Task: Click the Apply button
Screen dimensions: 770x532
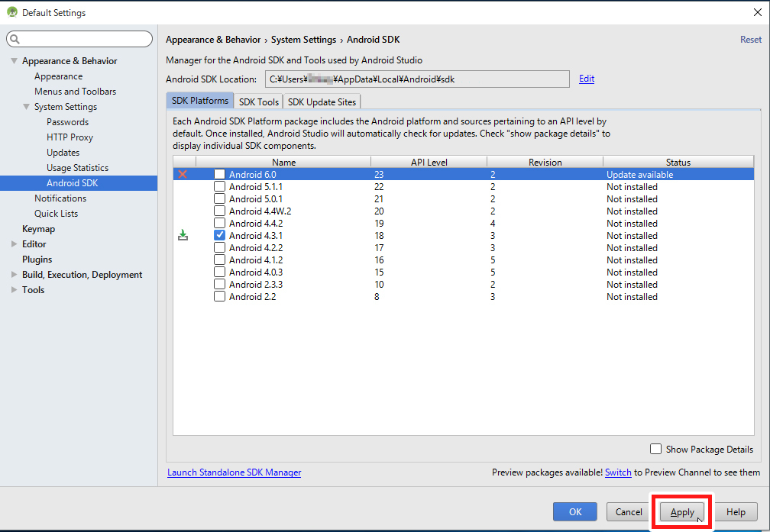Action: 682,512
